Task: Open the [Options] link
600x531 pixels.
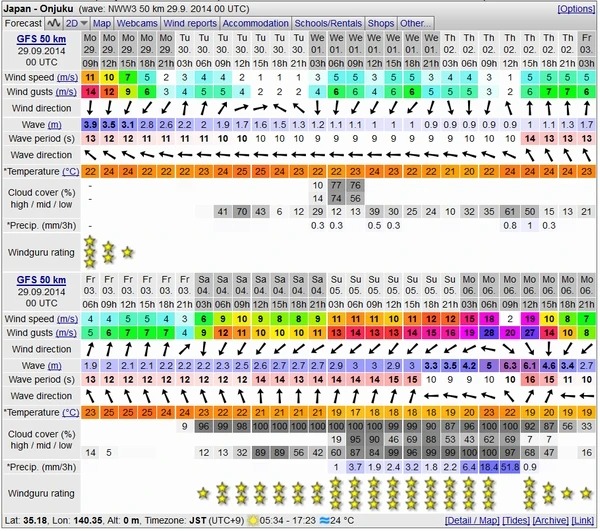Action: [x=576, y=8]
